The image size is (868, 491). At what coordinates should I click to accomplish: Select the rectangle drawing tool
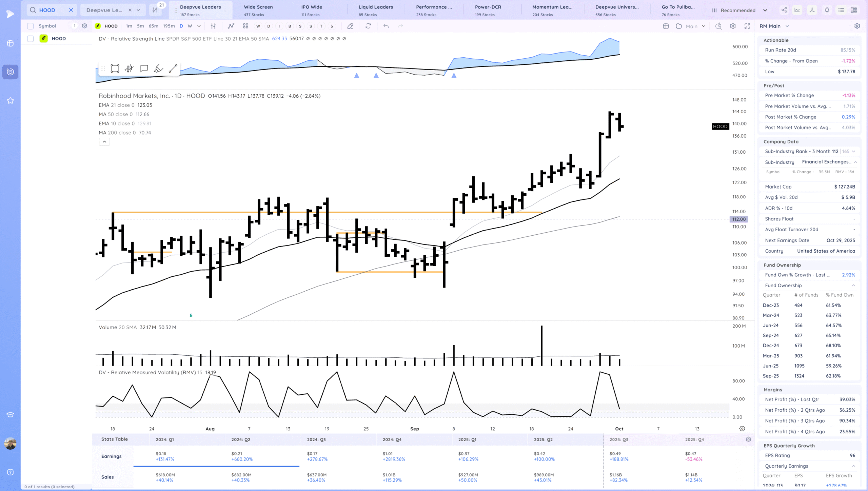[115, 68]
